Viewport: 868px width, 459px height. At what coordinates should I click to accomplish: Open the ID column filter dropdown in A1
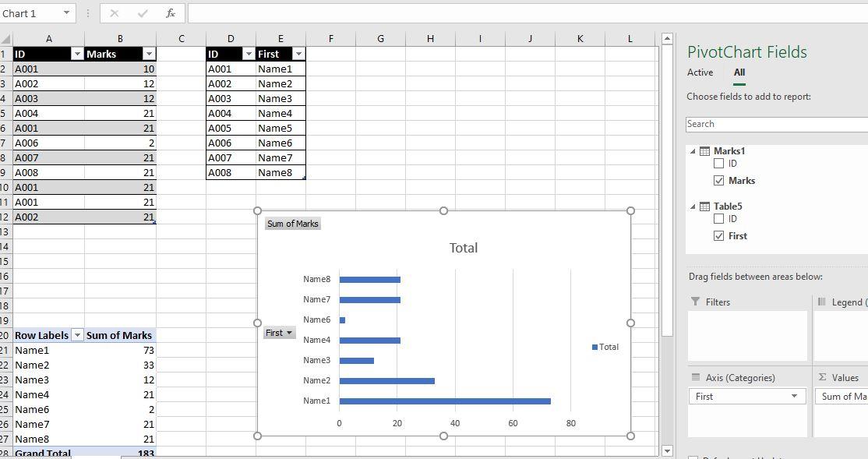[78, 54]
